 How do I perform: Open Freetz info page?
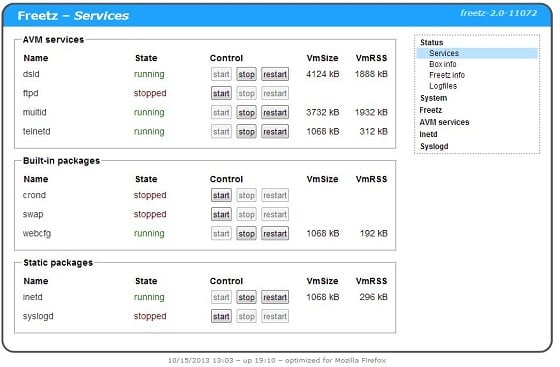click(447, 75)
